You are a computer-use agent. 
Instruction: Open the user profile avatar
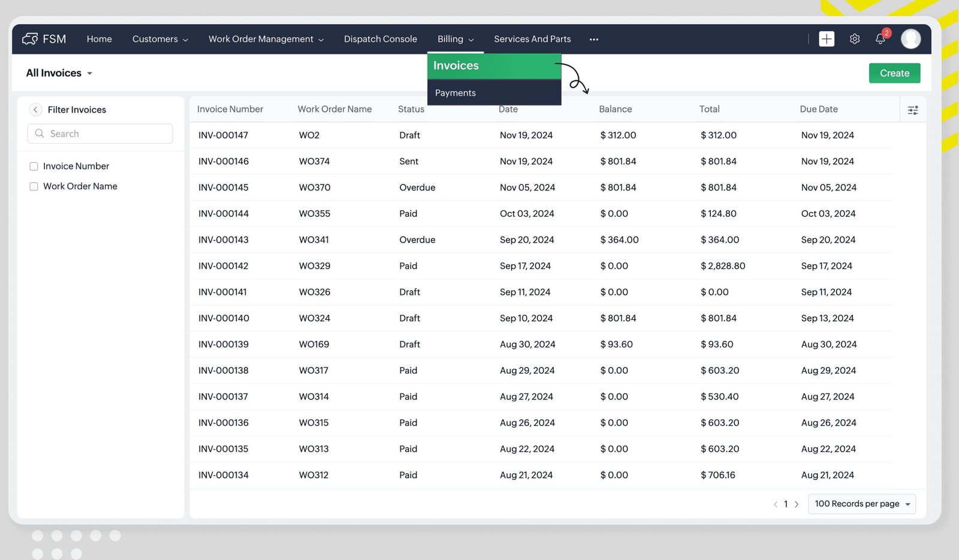910,39
